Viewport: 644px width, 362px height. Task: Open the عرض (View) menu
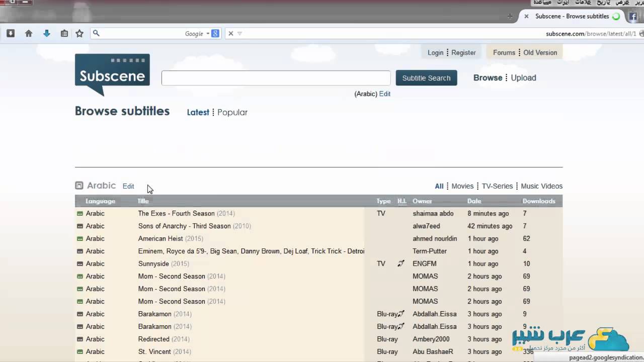coord(622,3)
